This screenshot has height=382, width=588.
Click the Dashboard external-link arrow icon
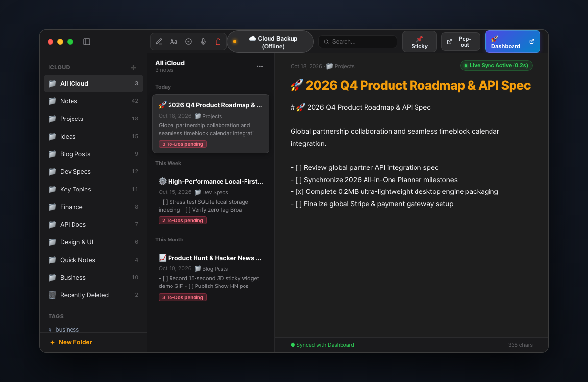(532, 42)
